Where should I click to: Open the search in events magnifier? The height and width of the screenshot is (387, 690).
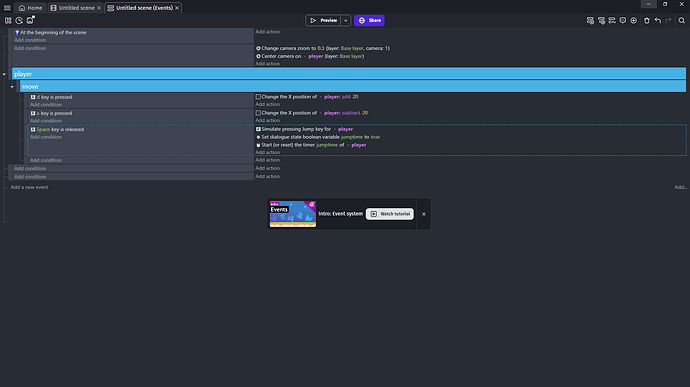tap(681, 20)
